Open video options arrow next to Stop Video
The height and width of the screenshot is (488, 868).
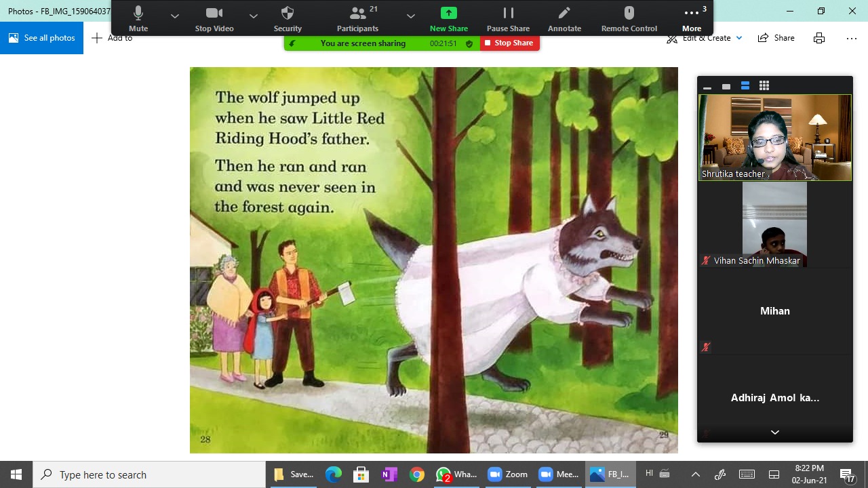point(253,16)
